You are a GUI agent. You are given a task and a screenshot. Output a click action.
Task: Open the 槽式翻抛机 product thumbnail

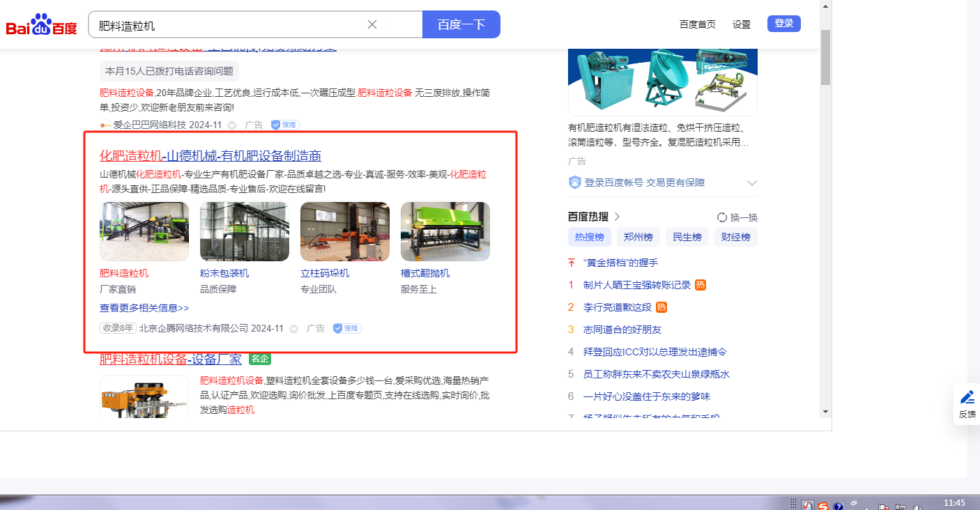pyautogui.click(x=445, y=231)
